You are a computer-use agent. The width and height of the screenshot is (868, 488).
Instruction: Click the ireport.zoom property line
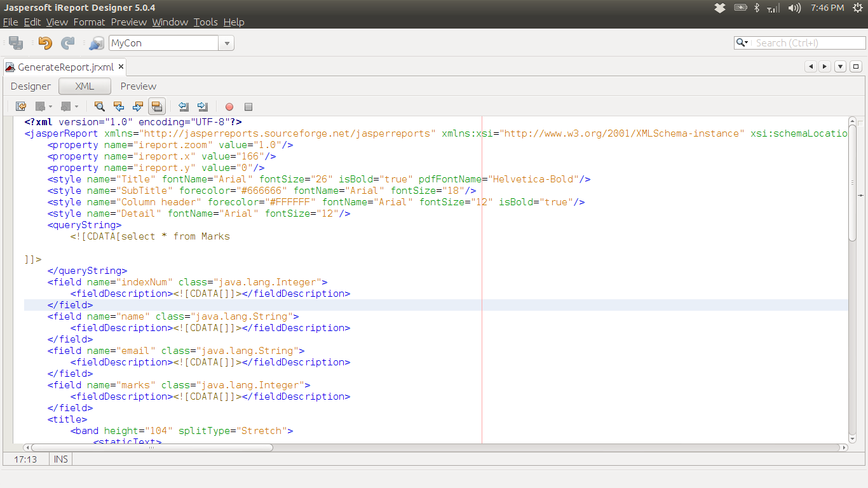pos(170,145)
